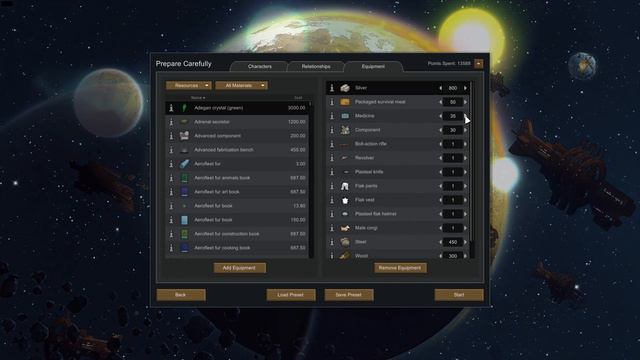The image size is (640, 360).
Task: Click the Remove Equipment button
Action: (x=400, y=268)
